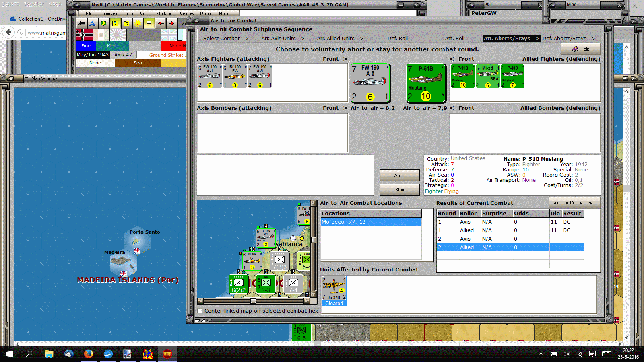Show hidden tray icons chevron

(x=541, y=354)
